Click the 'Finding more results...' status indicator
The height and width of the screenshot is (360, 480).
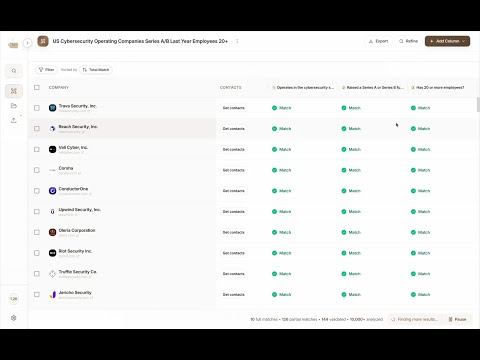415,319
